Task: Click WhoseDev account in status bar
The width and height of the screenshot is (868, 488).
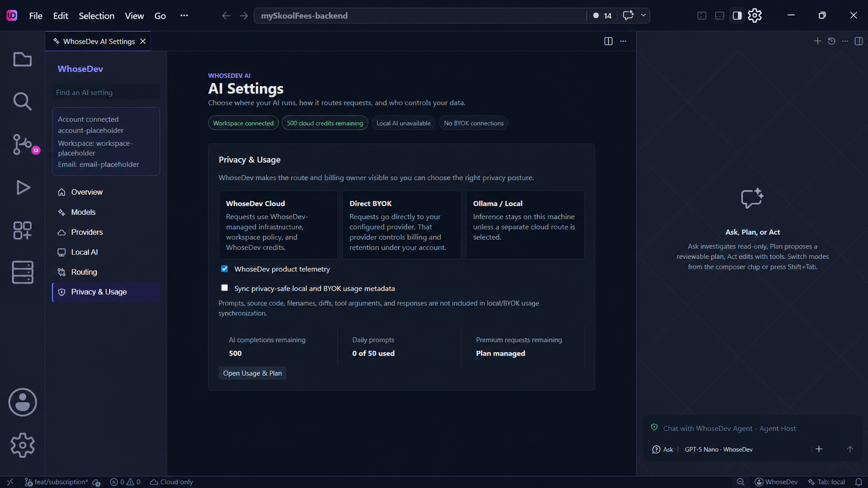Action: click(x=776, y=482)
